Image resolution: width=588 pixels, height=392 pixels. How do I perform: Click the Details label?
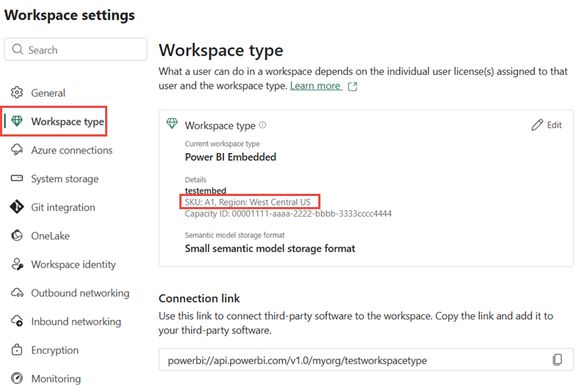[x=196, y=180]
